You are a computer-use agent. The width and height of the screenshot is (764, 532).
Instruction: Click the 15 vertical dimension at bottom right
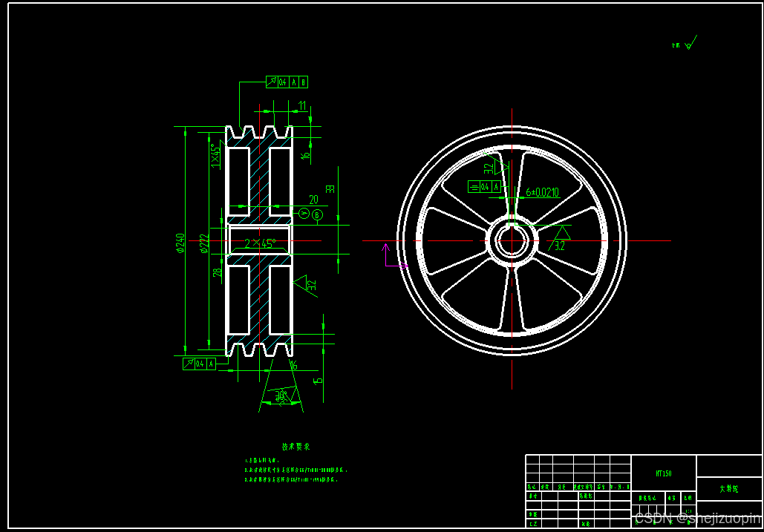tap(318, 380)
